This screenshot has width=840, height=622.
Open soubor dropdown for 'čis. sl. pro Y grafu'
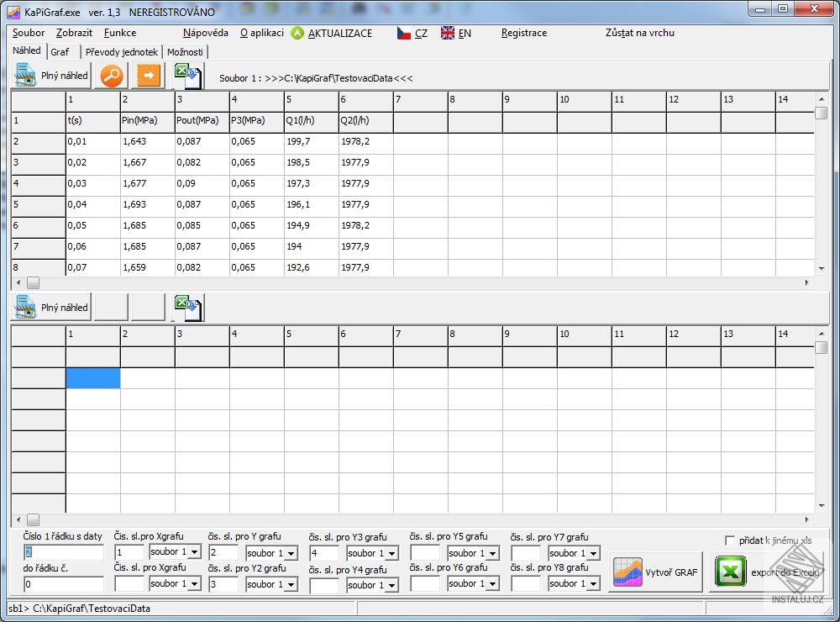pyautogui.click(x=291, y=553)
